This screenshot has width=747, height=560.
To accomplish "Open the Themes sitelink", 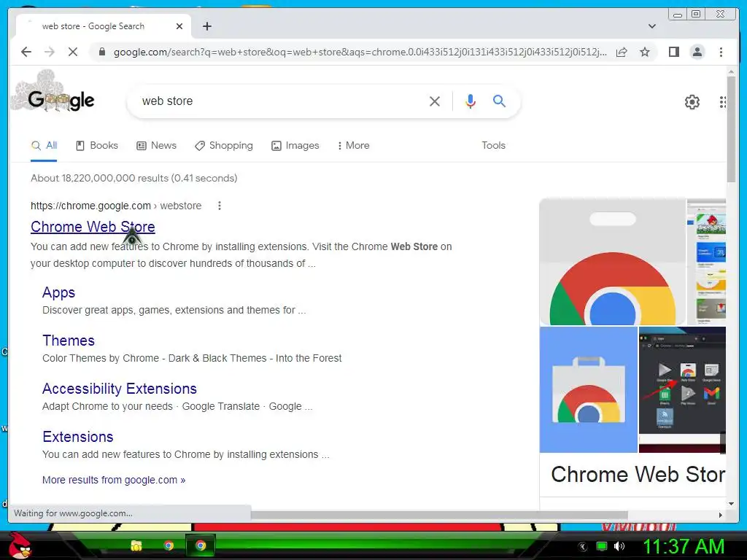I will point(69,341).
